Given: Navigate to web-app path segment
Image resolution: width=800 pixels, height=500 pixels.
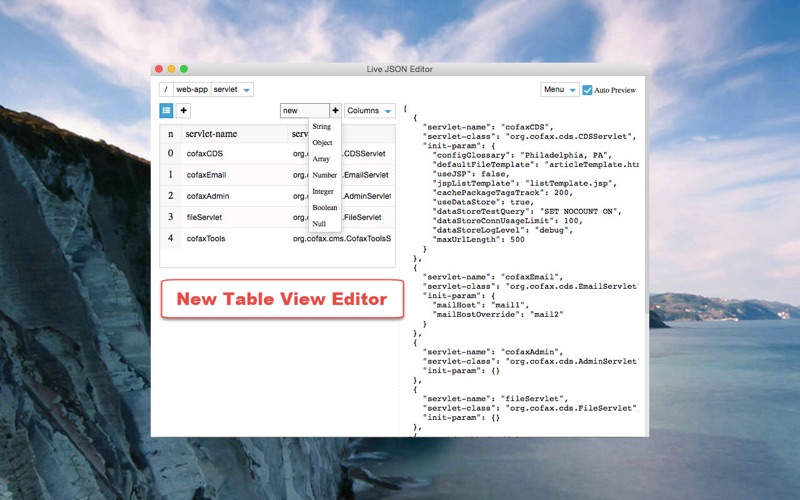Looking at the screenshot, I should point(192,89).
